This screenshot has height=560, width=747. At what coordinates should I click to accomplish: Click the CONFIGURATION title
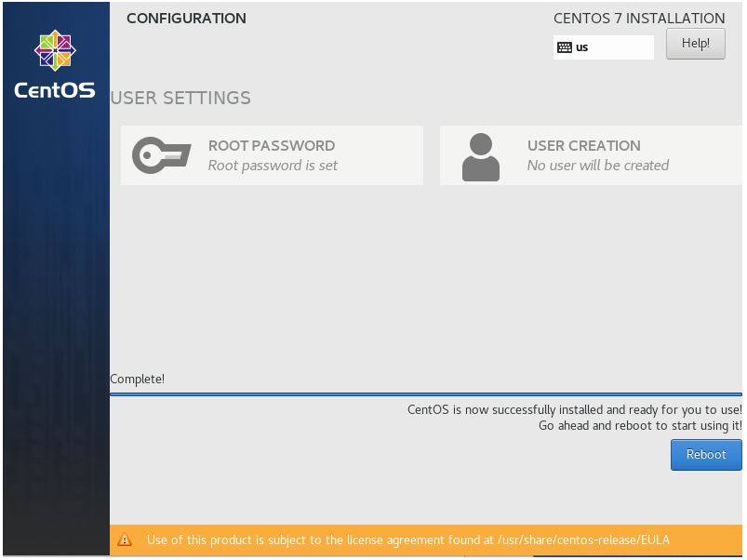[x=186, y=18]
